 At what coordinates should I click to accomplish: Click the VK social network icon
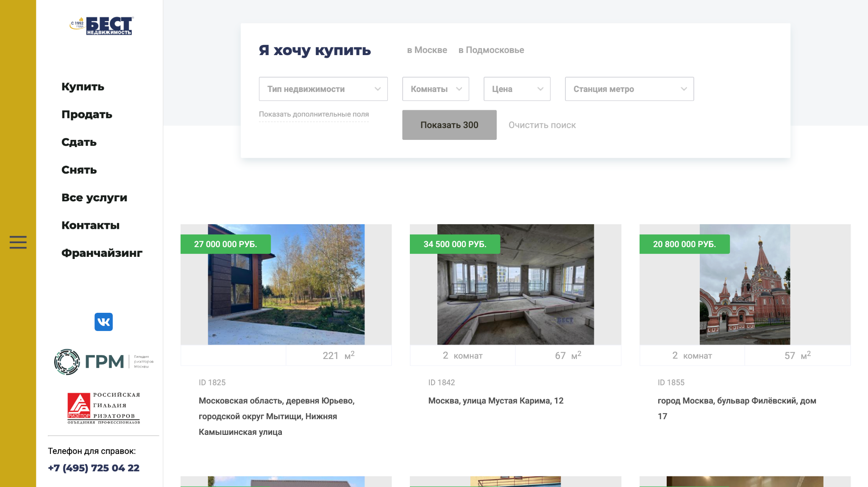[x=103, y=322]
